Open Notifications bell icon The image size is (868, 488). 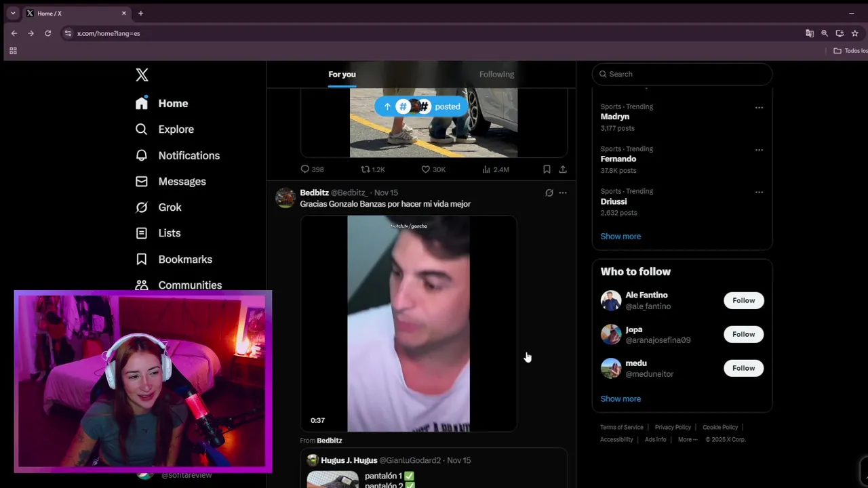click(x=141, y=155)
